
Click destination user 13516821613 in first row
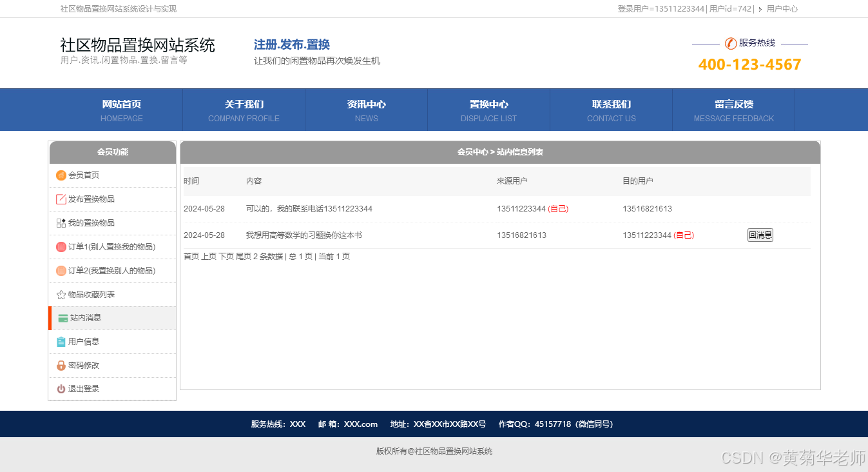pyautogui.click(x=647, y=209)
